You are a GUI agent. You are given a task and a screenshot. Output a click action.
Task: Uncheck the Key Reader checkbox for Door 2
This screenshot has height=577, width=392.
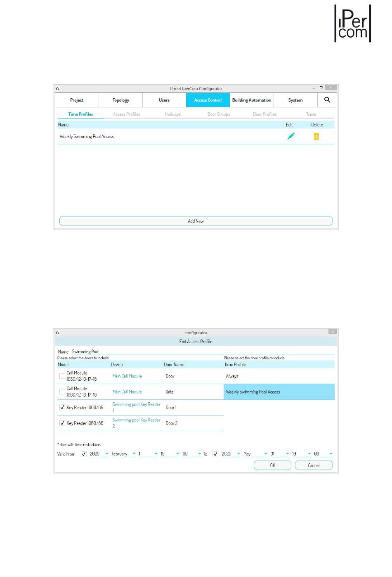coord(62,423)
